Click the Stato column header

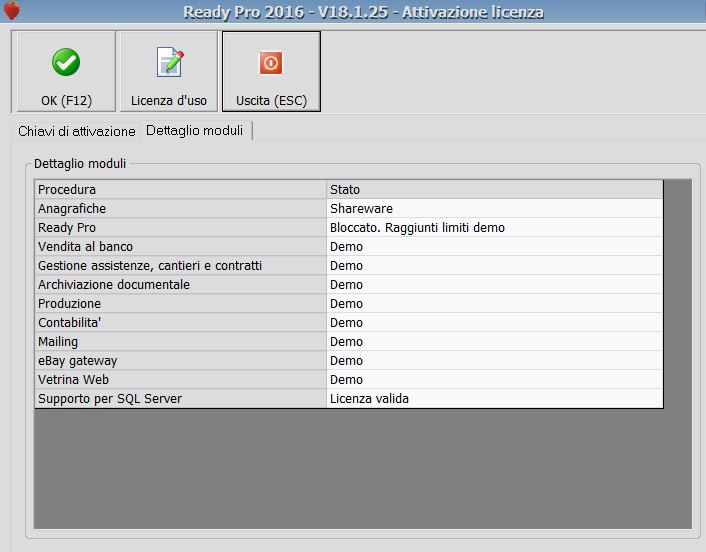(495, 190)
